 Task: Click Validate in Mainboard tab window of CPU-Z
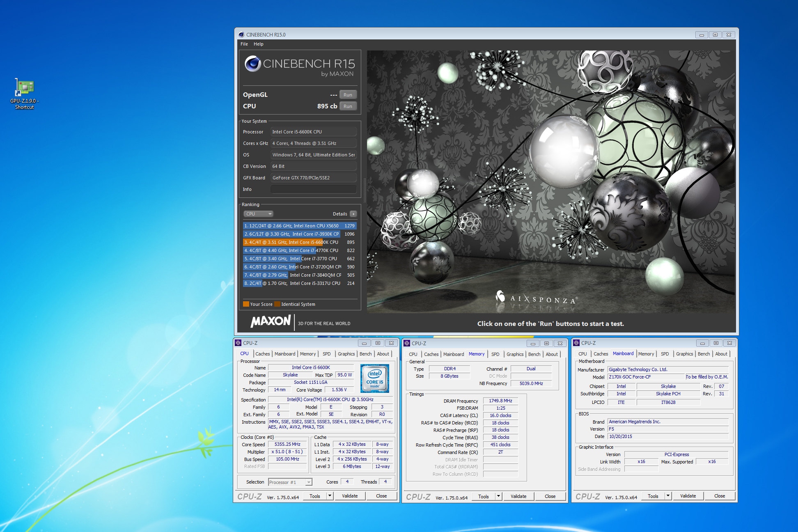(688, 496)
